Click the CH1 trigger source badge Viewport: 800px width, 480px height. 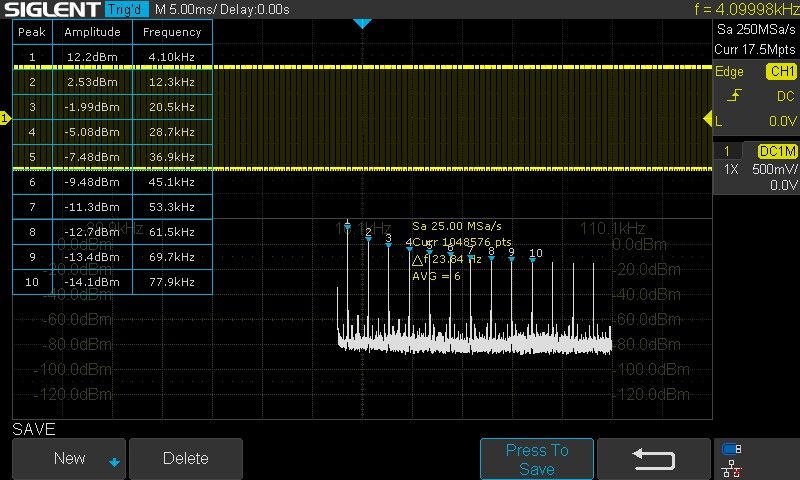coord(782,71)
